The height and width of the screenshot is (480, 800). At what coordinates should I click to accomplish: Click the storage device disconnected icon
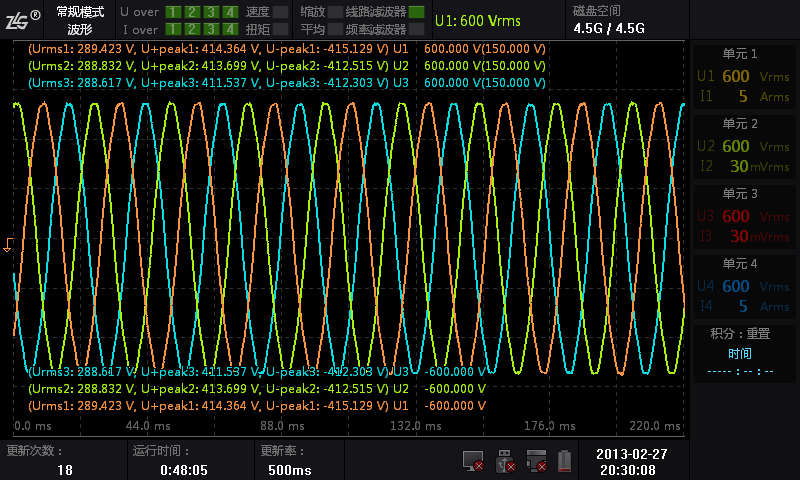coord(537,461)
